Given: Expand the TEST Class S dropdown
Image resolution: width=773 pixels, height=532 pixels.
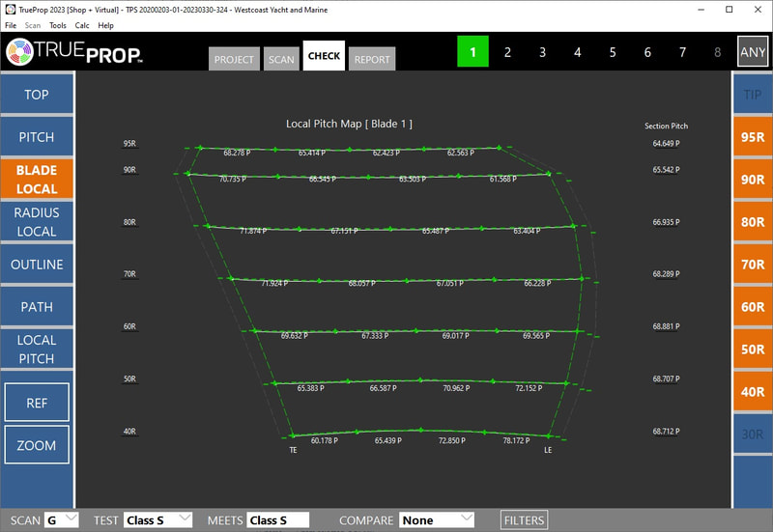Looking at the screenshot, I should point(157,520).
